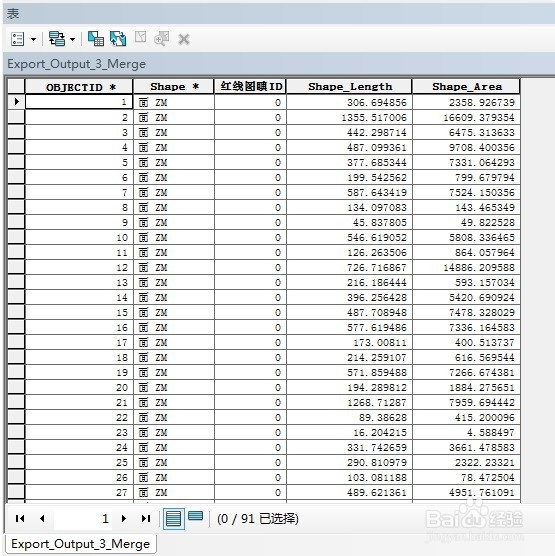Click the Shape_Length column header
This screenshot has width=555, height=556.
coord(349,87)
